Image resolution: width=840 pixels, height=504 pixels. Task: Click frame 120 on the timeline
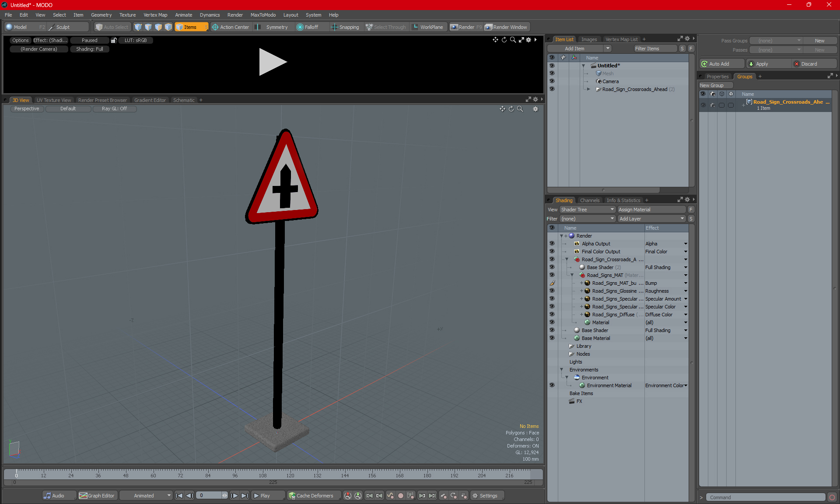pos(290,473)
